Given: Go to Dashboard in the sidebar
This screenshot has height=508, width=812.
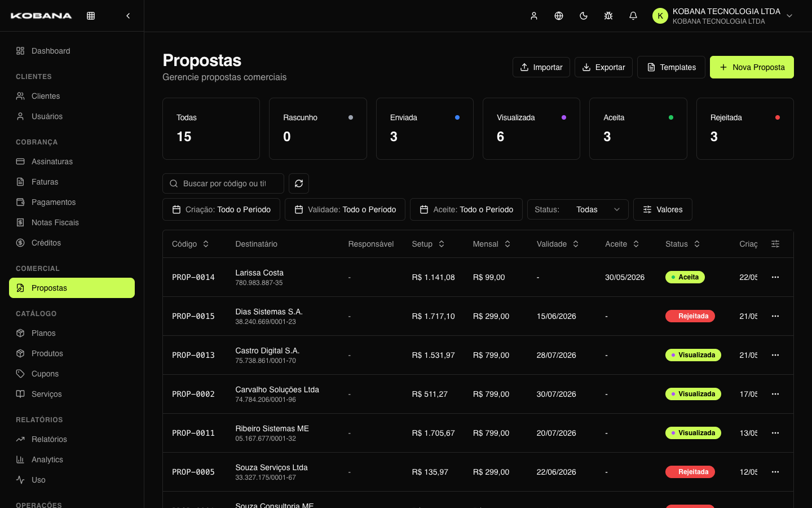Looking at the screenshot, I should point(72,51).
